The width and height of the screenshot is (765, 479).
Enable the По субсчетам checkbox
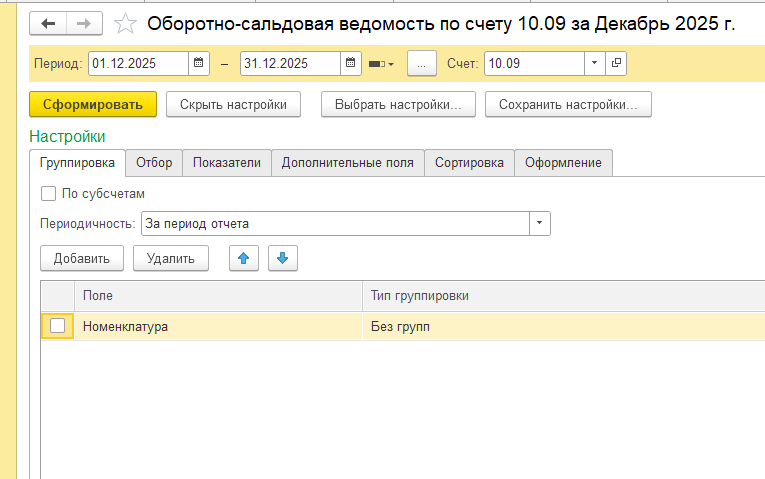tap(48, 194)
